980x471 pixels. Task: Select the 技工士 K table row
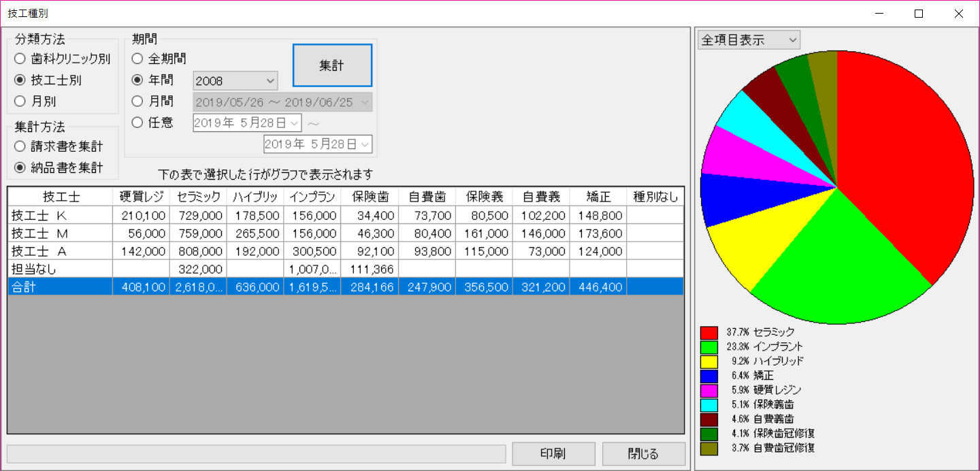60,216
